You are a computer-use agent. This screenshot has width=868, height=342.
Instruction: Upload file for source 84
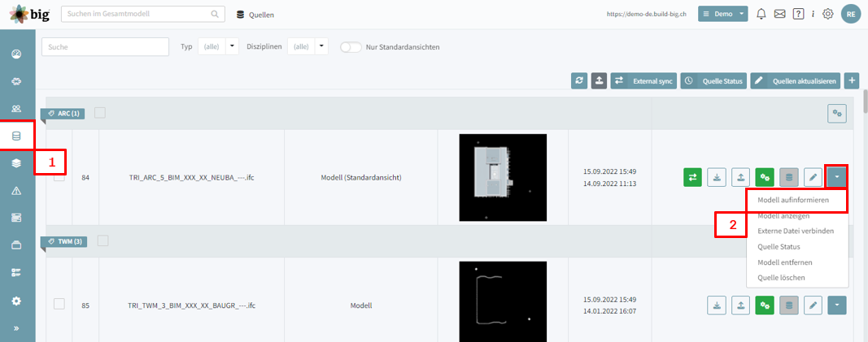tap(740, 177)
